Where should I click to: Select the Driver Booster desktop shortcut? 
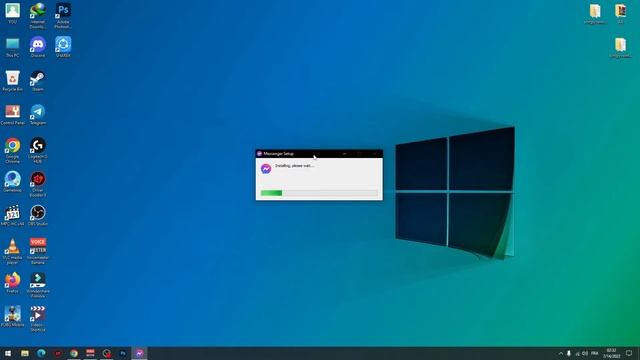tap(38, 184)
